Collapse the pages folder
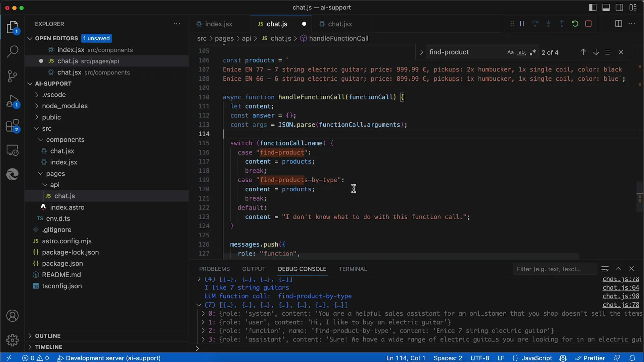644x362 pixels. tap(55, 174)
